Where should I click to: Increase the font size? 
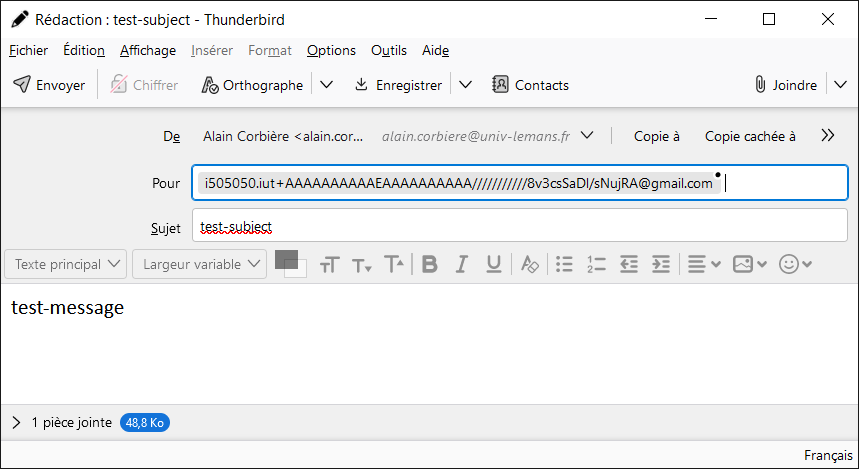pos(394,265)
